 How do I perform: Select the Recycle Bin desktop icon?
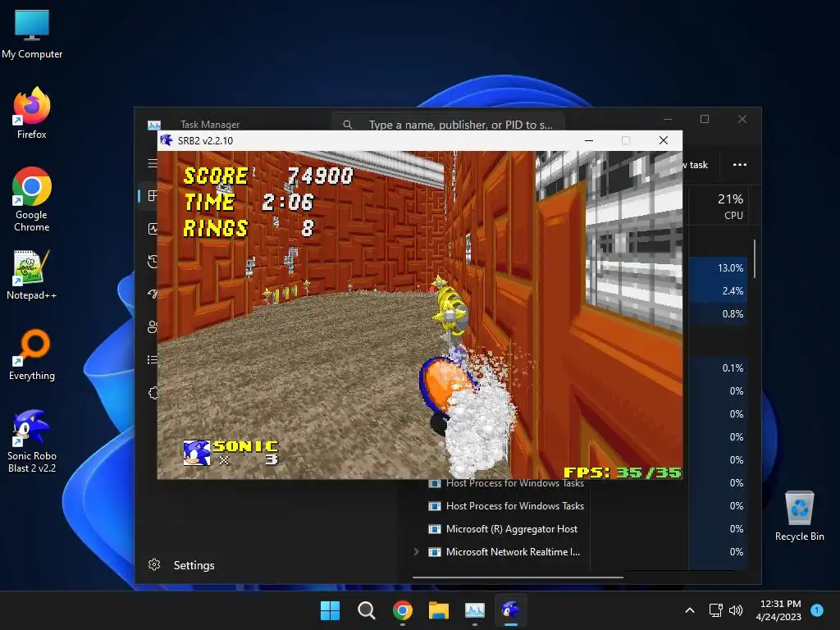(799, 516)
